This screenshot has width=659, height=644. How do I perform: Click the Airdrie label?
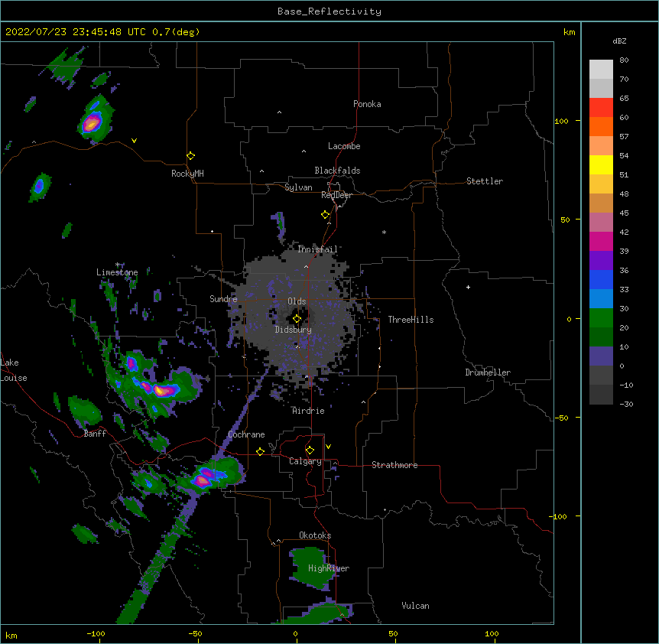click(309, 411)
